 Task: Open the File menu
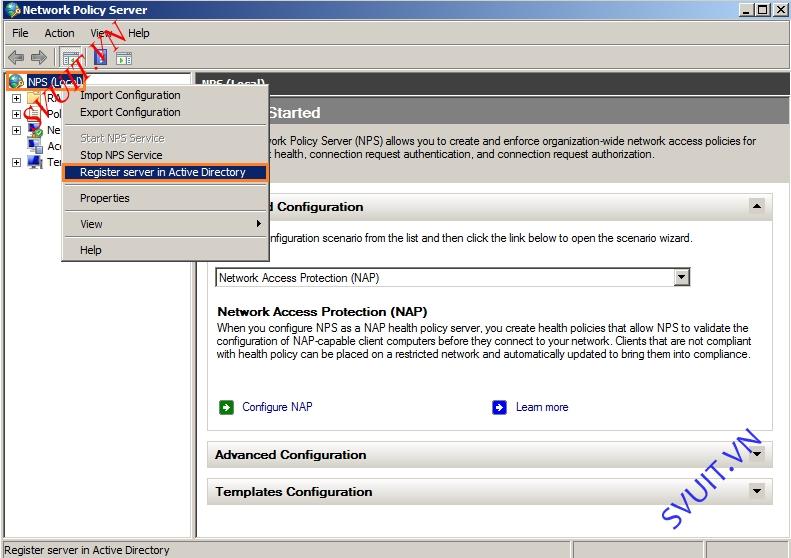20,33
